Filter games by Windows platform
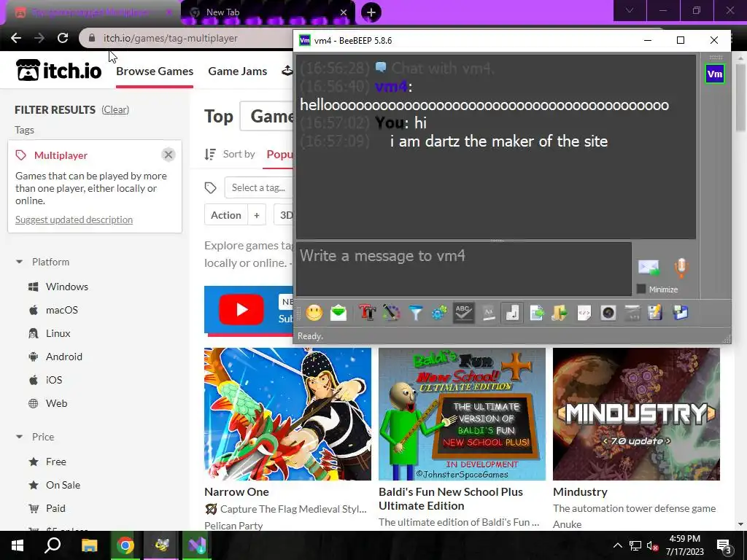The width and height of the screenshot is (747, 560). click(67, 287)
